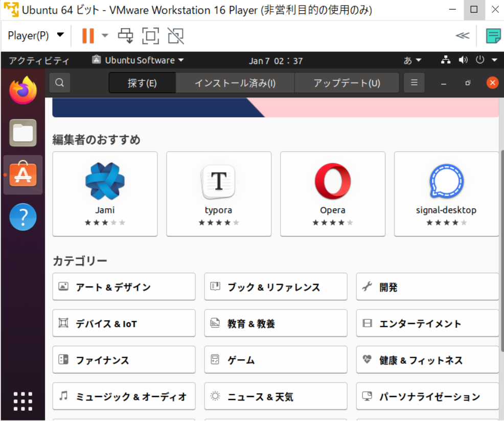This screenshot has width=504, height=421.
Task: Open the ゲーム category
Action: [x=276, y=360]
